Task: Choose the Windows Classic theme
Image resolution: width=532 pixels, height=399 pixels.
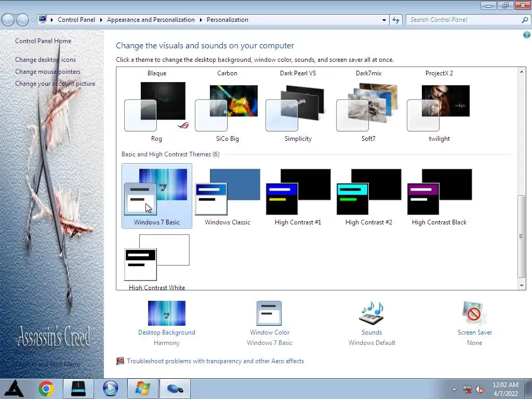Action: [x=228, y=196]
